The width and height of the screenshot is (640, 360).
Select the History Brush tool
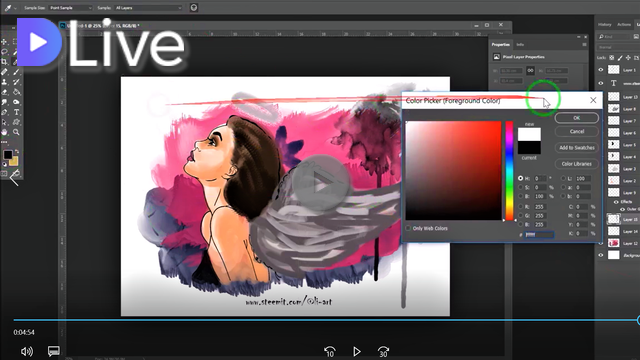16,82
